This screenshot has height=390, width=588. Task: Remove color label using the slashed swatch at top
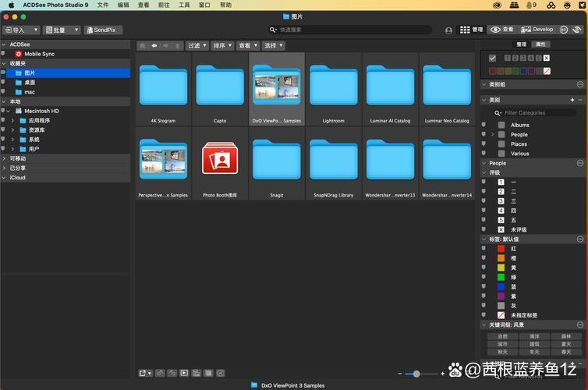[547, 71]
